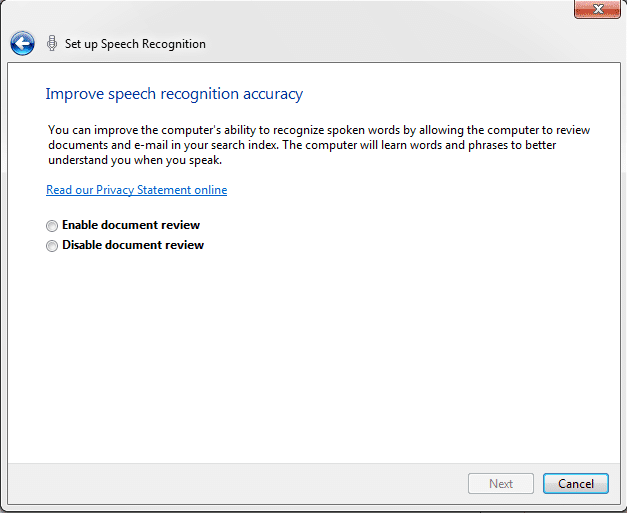Viewport: 627px width, 513px height.
Task: Select the Enable document review radio button
Action: 52,226
